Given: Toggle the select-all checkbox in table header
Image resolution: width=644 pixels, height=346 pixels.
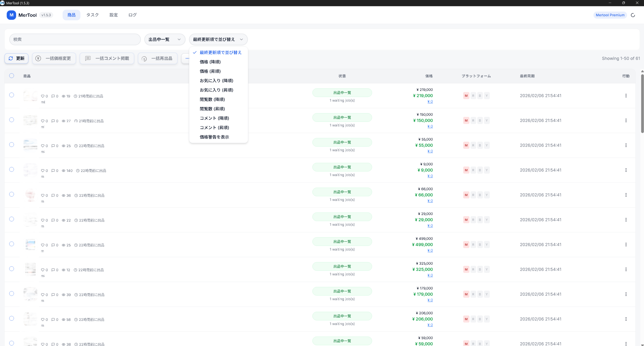Looking at the screenshot, I should 12,76.
